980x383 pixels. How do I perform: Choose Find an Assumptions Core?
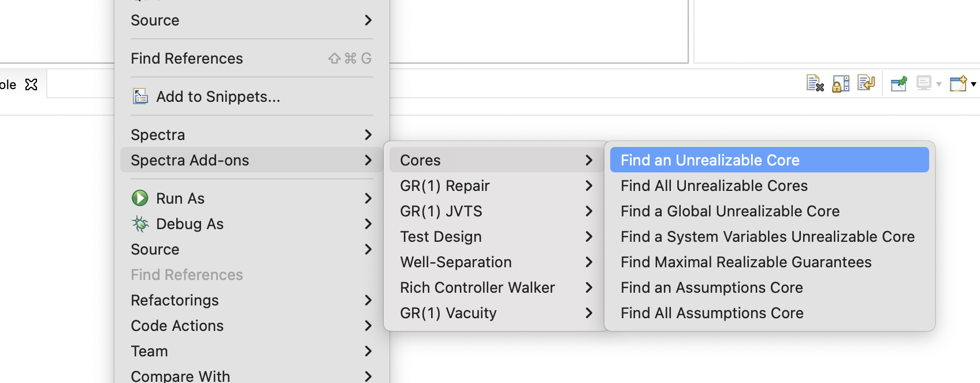pos(712,288)
